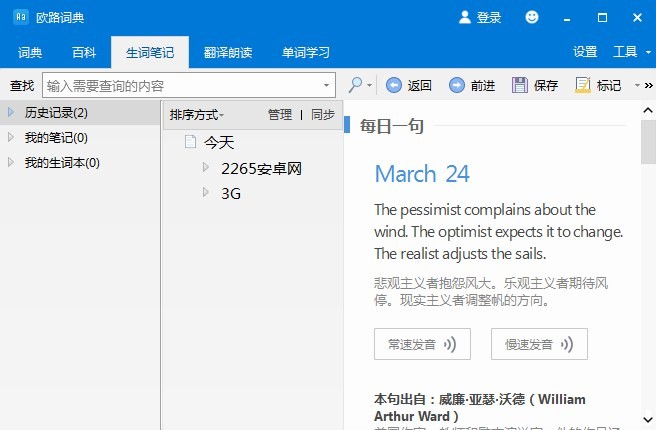The width and height of the screenshot is (656, 430).
Task: Maximize the 欧路词典 window
Action: 602,18
